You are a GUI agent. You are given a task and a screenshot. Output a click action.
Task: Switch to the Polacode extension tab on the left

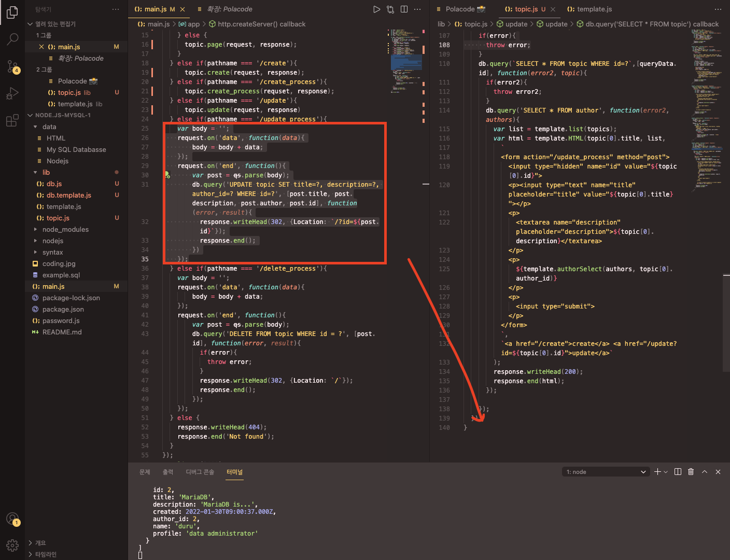pyautogui.click(x=229, y=9)
